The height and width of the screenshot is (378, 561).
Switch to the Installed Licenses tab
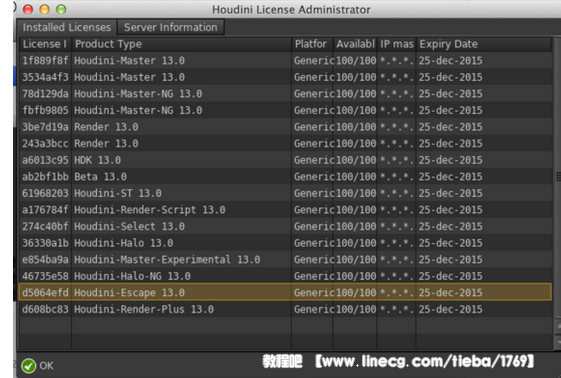(x=67, y=27)
